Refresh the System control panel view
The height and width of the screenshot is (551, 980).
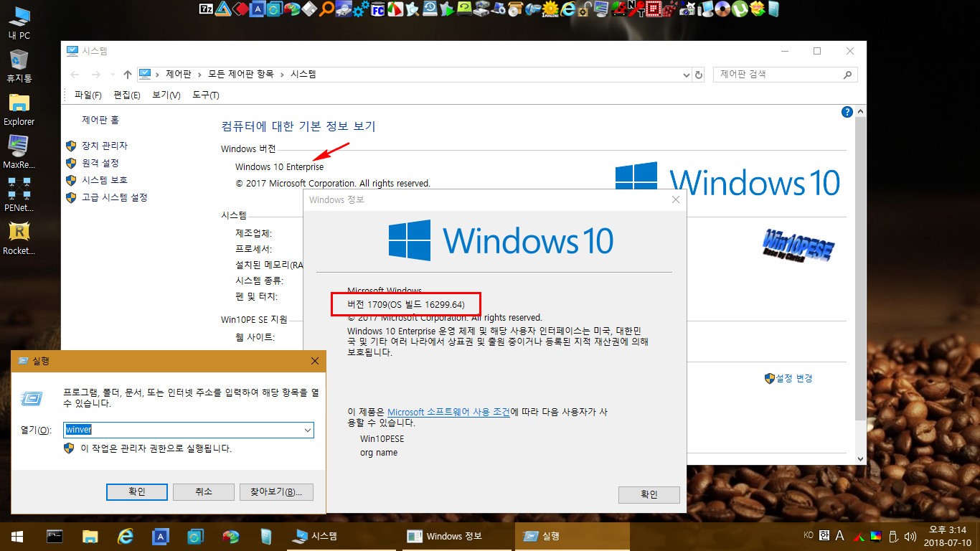coord(699,74)
